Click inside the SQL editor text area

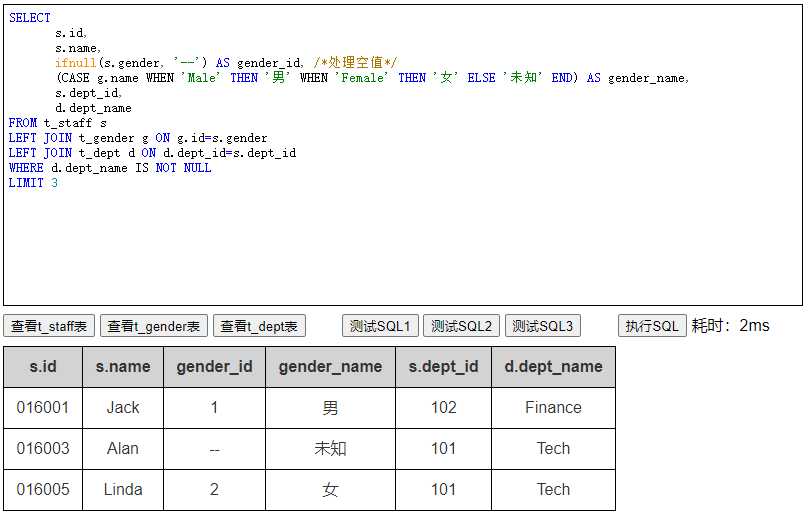click(x=403, y=155)
